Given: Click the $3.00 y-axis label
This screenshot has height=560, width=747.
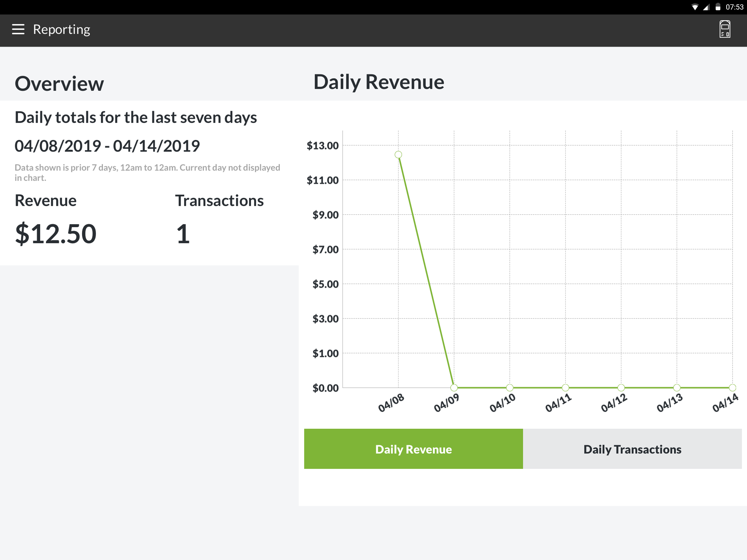Looking at the screenshot, I should click(x=326, y=319).
